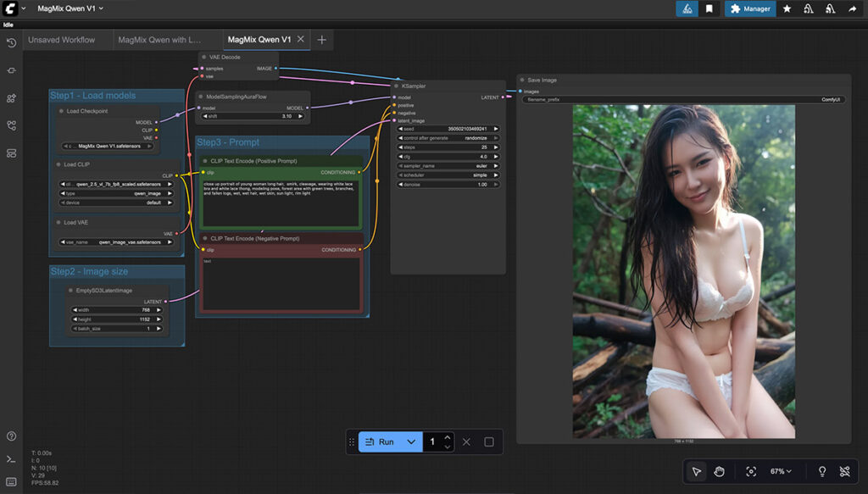Click the share arrow icon

pos(852,8)
